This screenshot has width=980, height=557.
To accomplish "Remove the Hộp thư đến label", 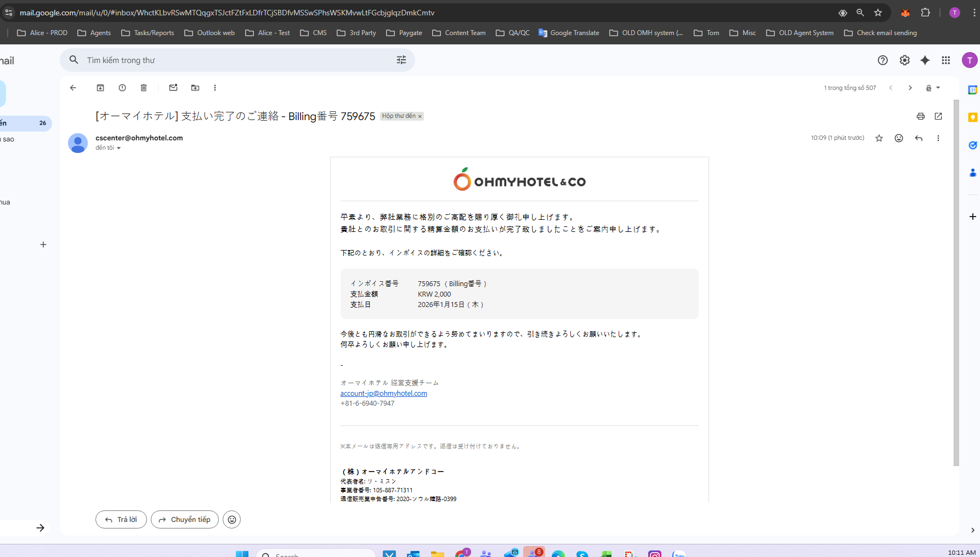I will pyautogui.click(x=420, y=117).
